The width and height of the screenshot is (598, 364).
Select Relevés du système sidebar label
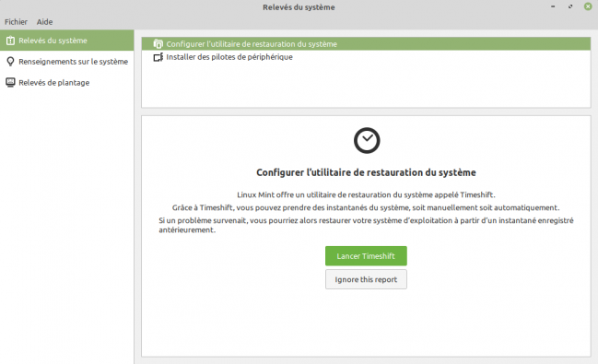53,41
